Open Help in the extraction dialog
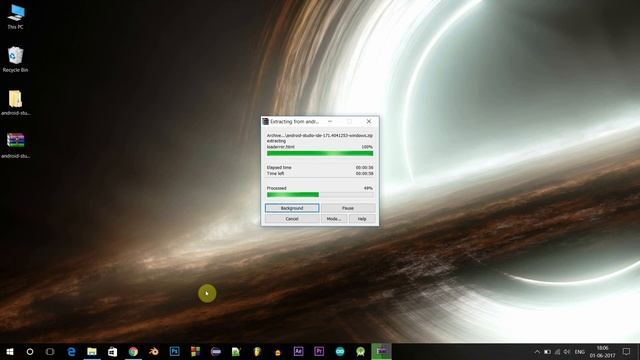Viewport: 640px width, 360px height. click(362, 219)
